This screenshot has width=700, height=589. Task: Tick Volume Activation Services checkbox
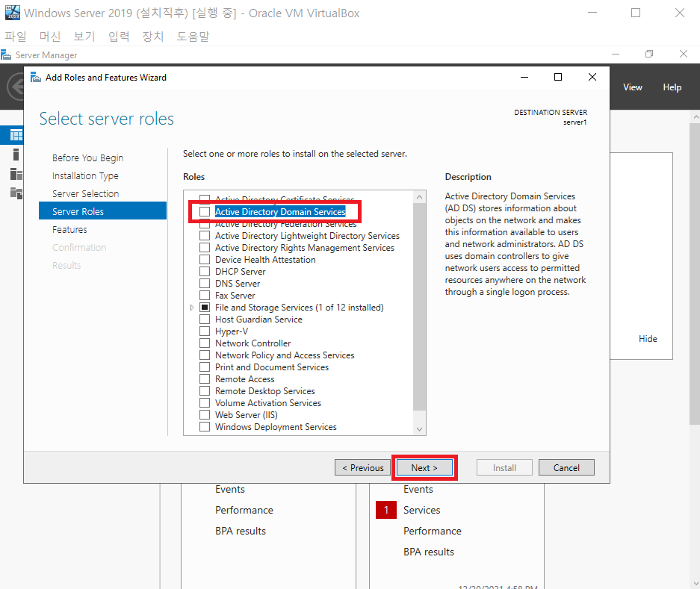point(205,403)
